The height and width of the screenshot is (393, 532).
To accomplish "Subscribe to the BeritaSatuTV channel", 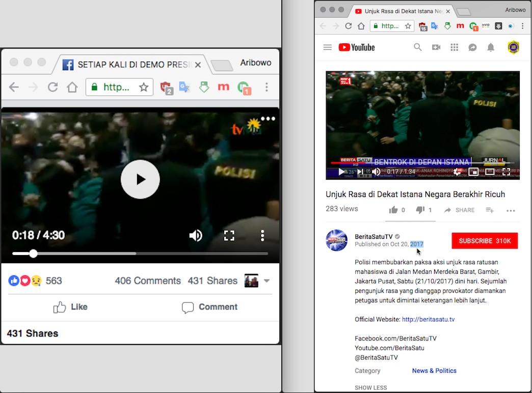I will click(x=485, y=241).
